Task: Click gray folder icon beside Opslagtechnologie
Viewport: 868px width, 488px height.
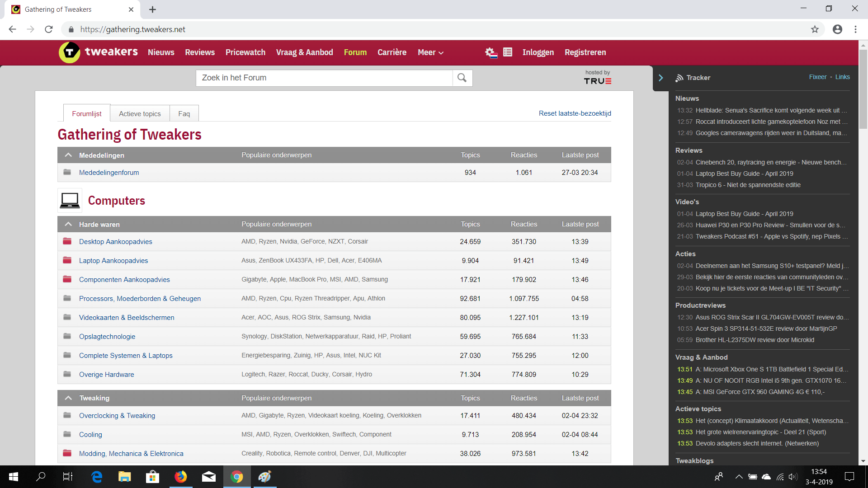Action: click(67, 336)
